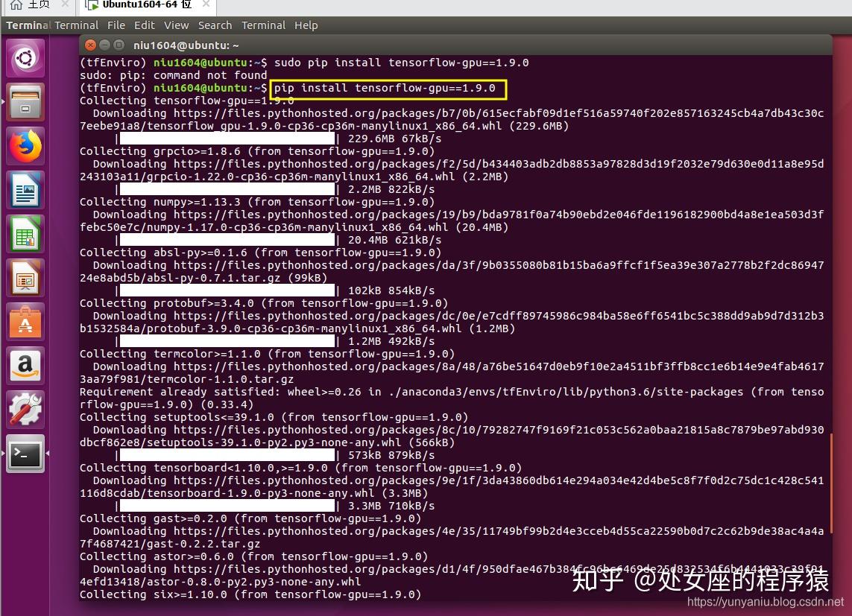
Task: Select the Terminal icon in the launcher
Action: [25, 454]
